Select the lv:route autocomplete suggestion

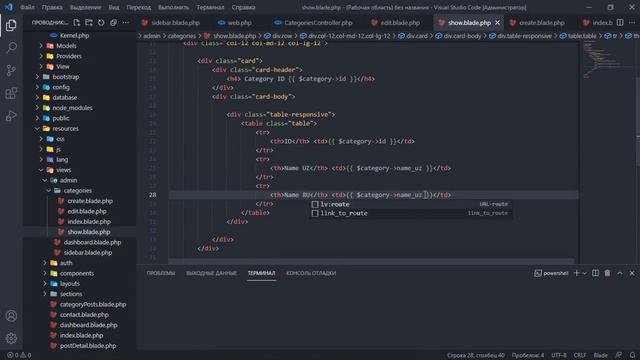click(x=411, y=204)
